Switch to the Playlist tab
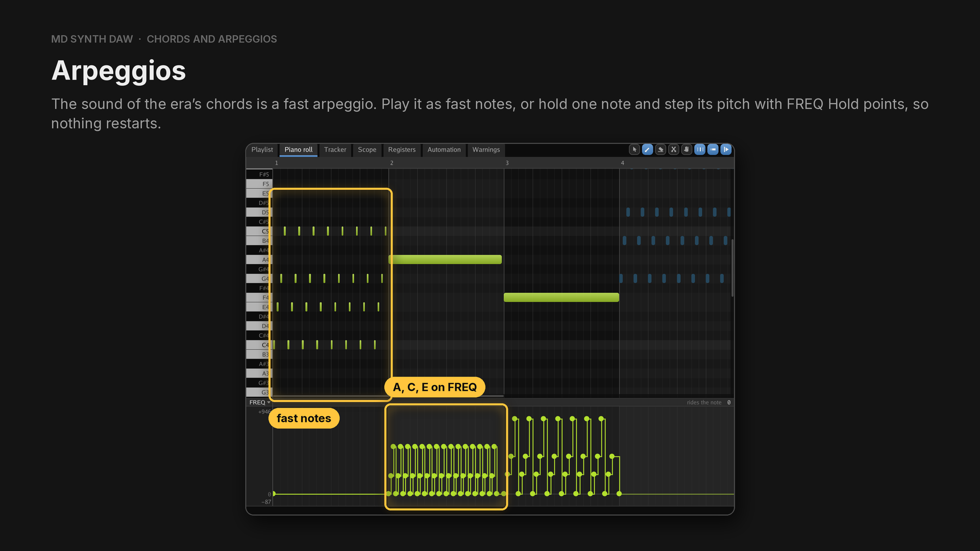This screenshot has height=551, width=980. point(262,149)
